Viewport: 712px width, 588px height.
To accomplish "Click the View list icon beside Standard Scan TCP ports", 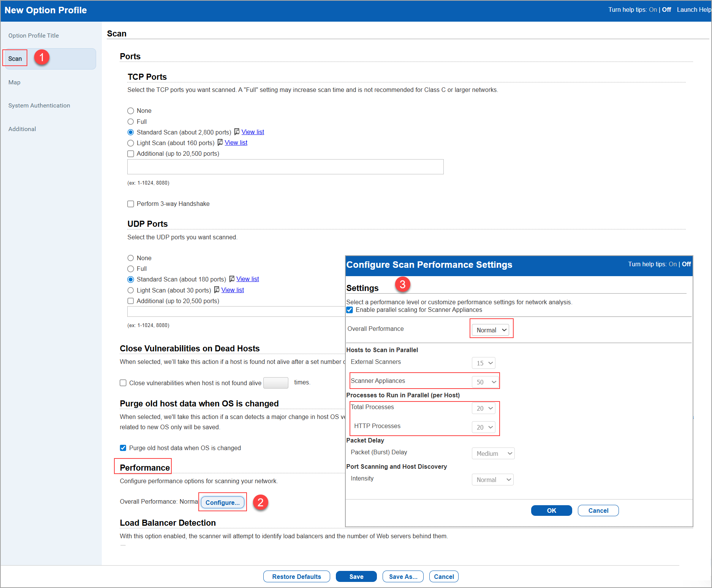I will [x=236, y=132].
